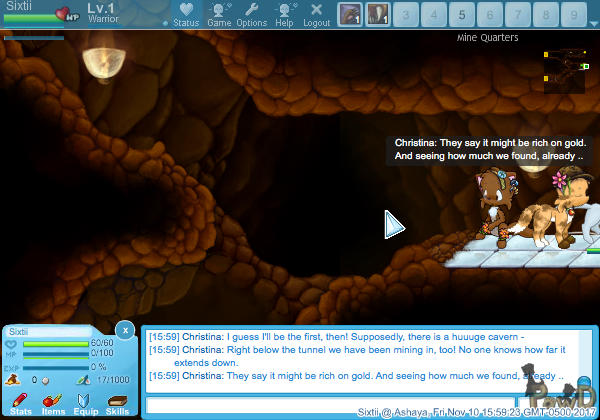Image resolution: width=600 pixels, height=420 pixels.
Task: Close the Sixtii character panel
Action: [124, 329]
